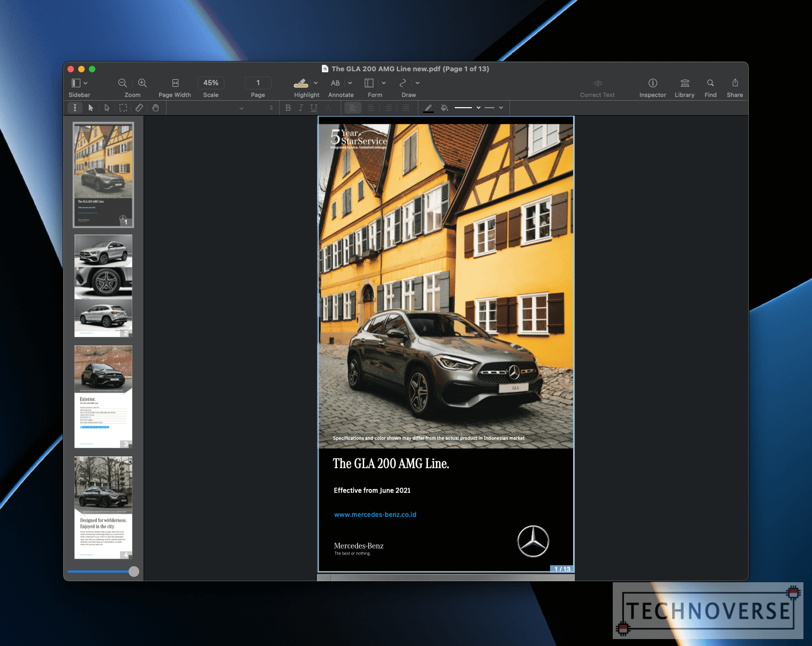Select the Annotate text tool

335,83
